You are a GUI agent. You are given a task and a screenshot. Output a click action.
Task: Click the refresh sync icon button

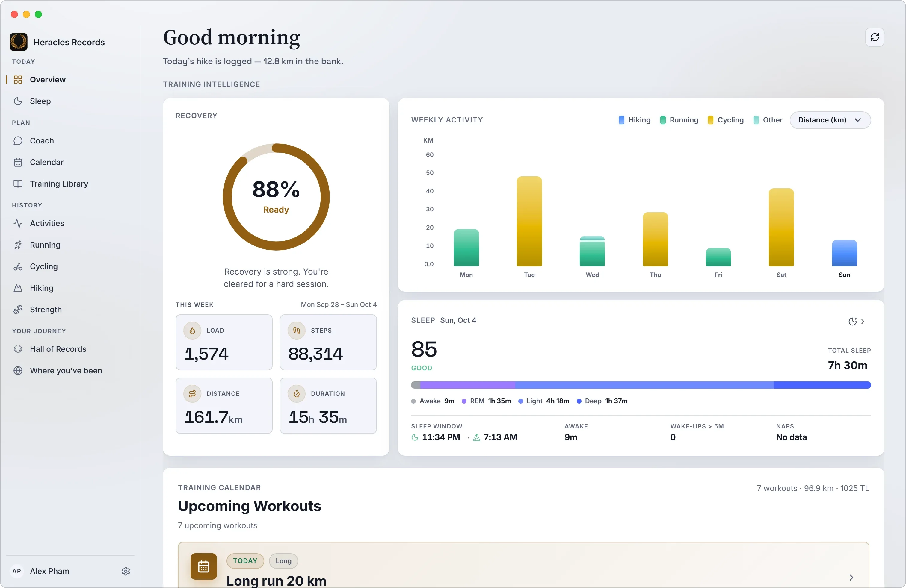(875, 37)
